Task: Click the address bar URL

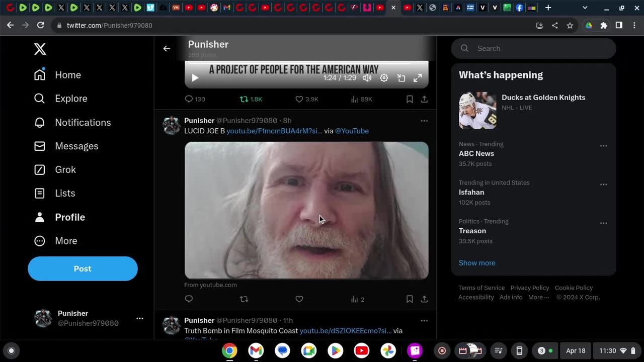Action: coord(110,25)
